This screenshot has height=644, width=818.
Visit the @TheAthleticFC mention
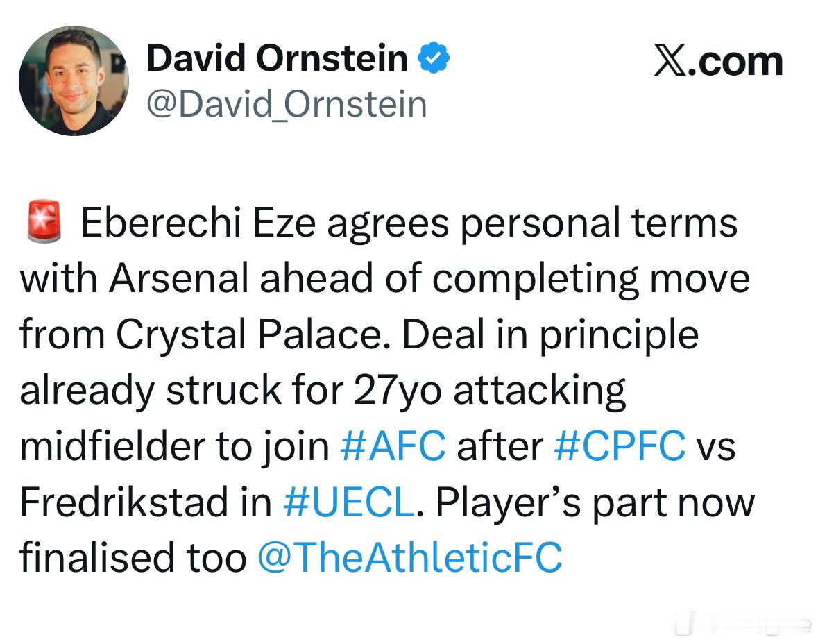tap(411, 557)
